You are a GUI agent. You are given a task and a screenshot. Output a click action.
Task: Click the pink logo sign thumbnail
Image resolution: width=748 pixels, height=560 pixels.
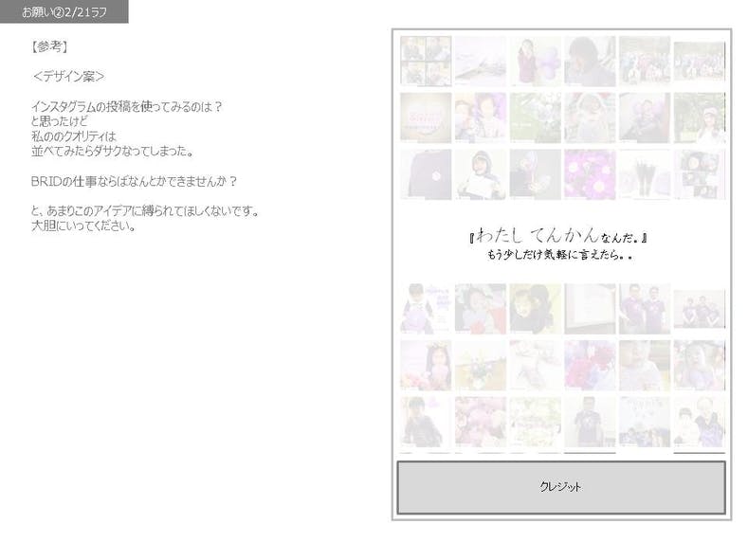pos(425,117)
